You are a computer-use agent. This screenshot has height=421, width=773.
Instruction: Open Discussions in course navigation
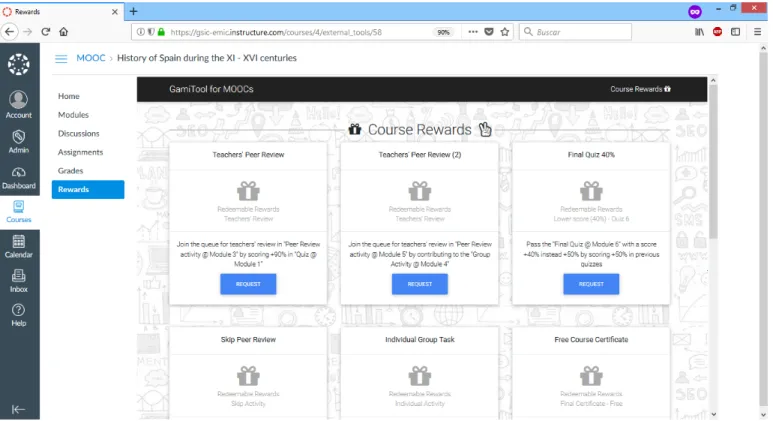pyautogui.click(x=79, y=134)
